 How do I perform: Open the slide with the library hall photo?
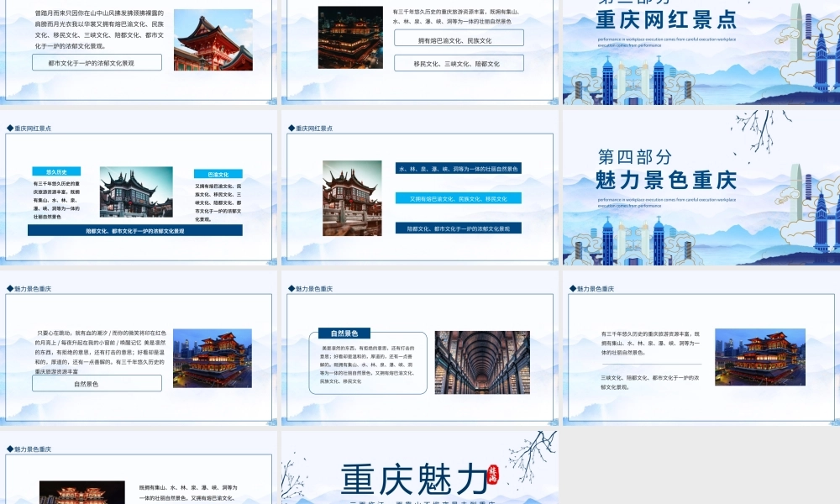[420, 348]
